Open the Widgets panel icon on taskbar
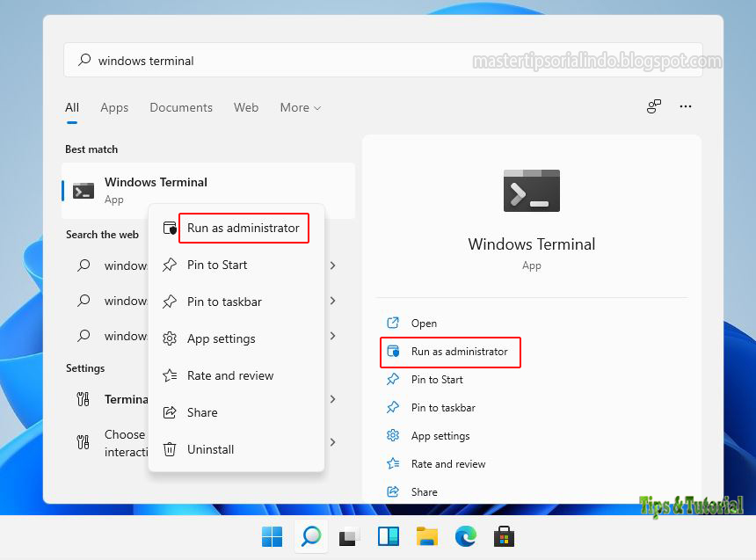 (x=389, y=536)
